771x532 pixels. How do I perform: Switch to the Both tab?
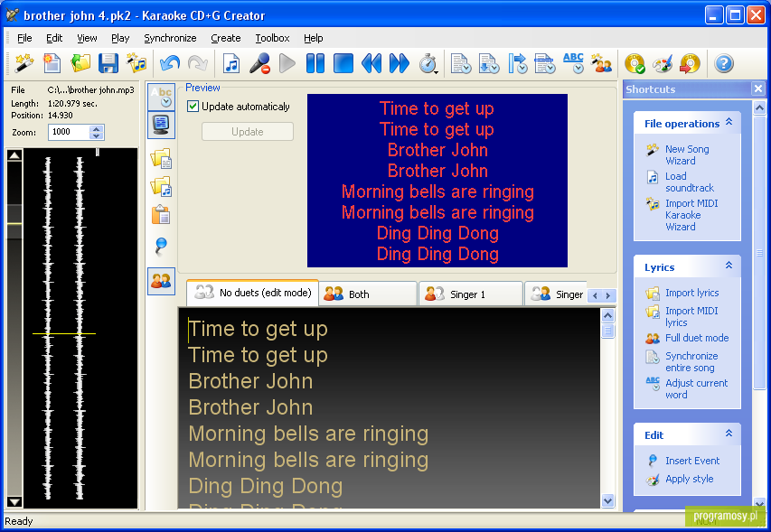(368, 294)
